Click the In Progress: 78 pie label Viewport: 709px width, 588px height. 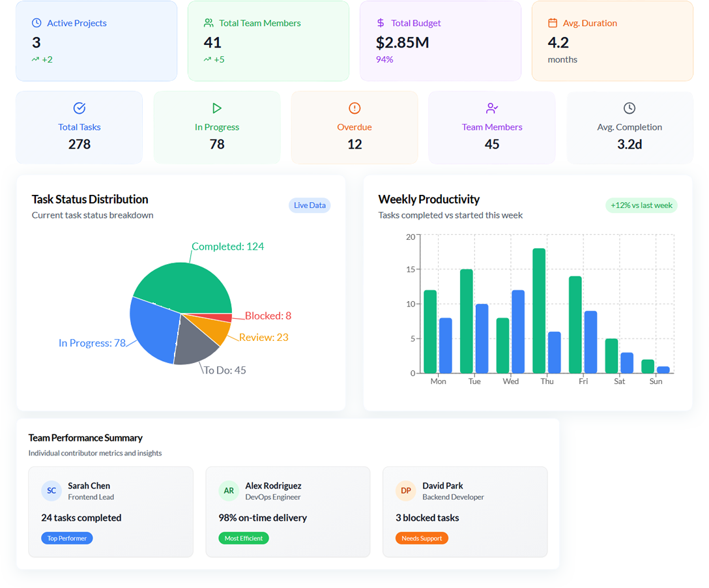[x=93, y=343]
